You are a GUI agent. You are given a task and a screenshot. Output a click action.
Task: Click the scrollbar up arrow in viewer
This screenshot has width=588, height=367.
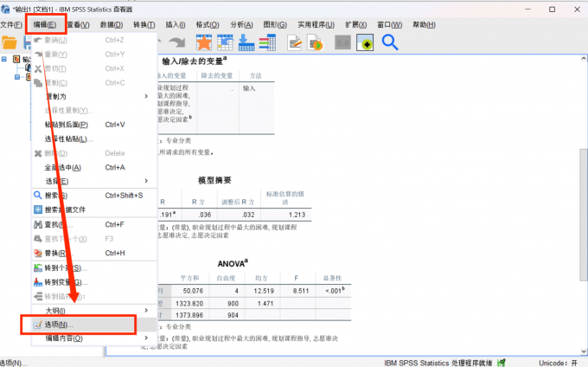[584, 59]
